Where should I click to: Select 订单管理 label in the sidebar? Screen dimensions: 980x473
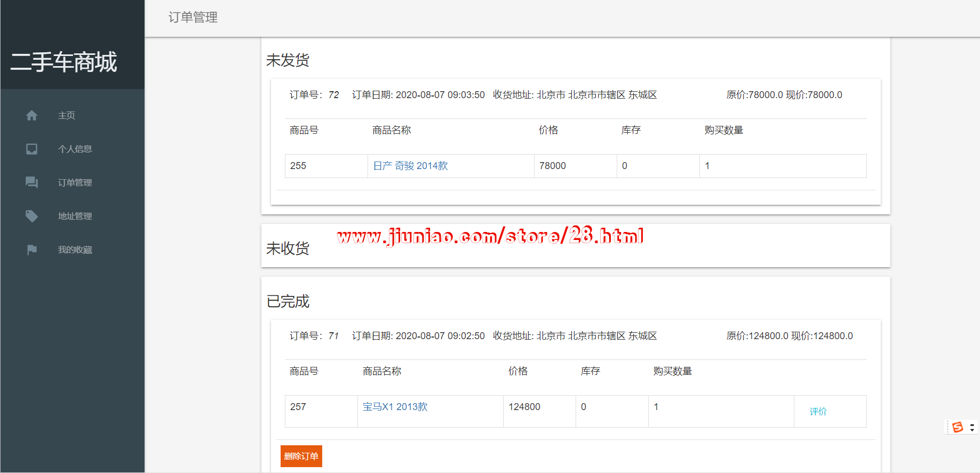coord(75,183)
